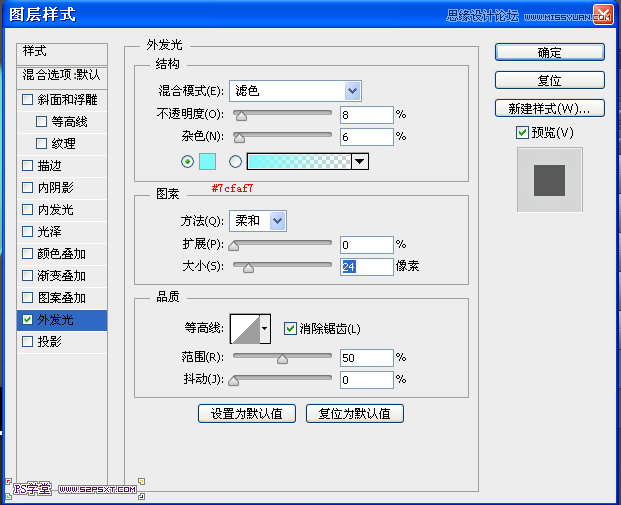Screen dimensions: 621x505
Task: Click the 不透明度(O) opacity slider handle
Action: [x=241, y=116]
